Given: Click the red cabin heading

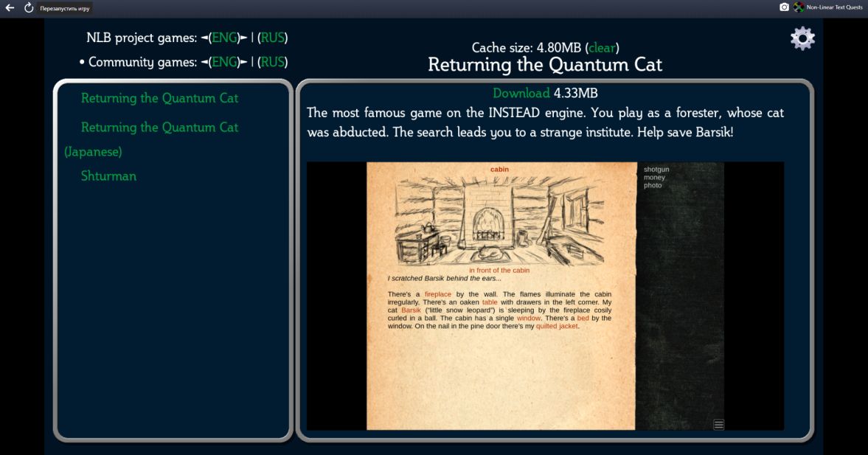Looking at the screenshot, I should pyautogui.click(x=499, y=170).
